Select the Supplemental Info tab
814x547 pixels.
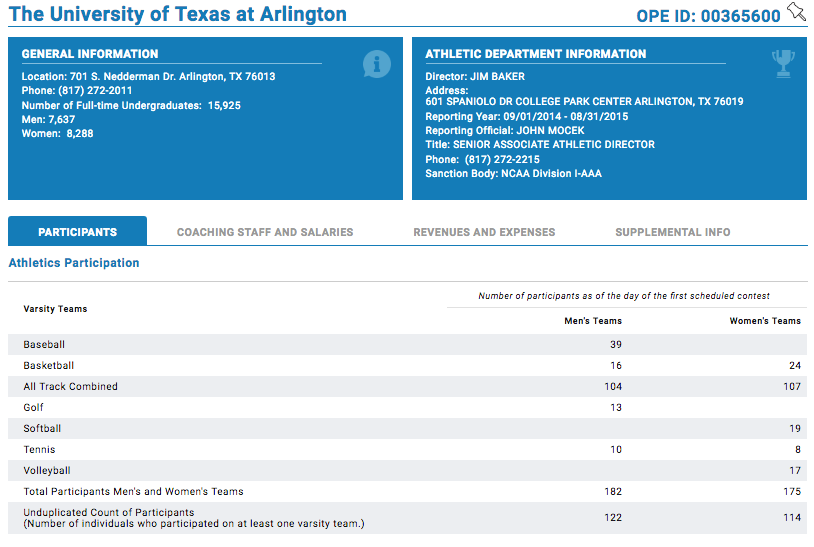[x=672, y=232]
